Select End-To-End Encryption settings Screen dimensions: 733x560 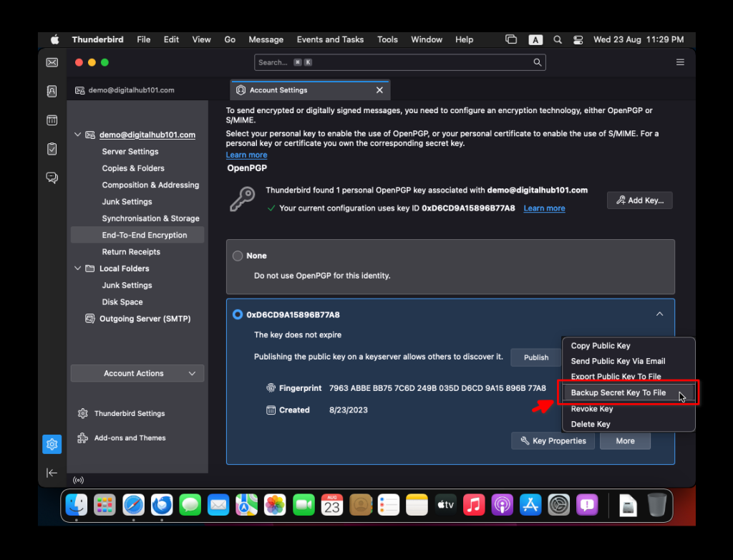click(137, 236)
